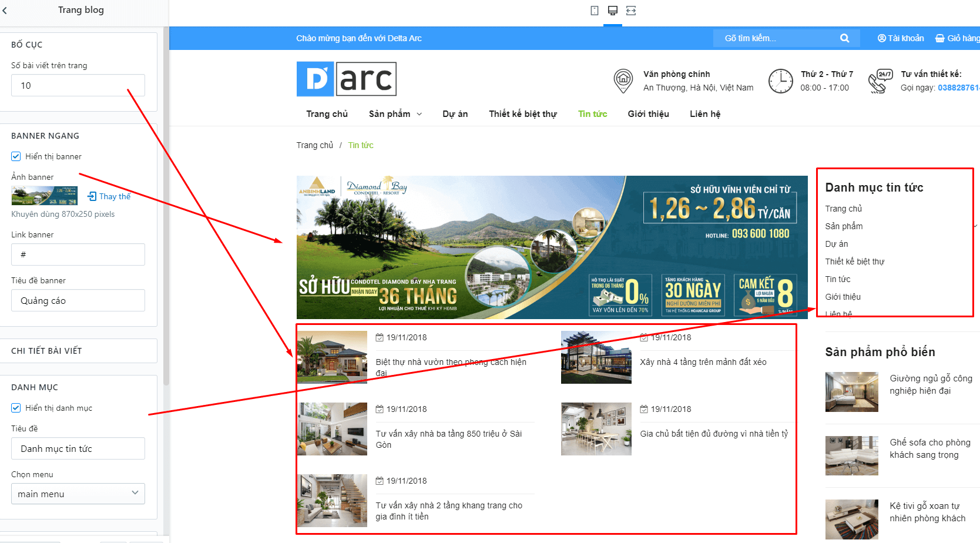This screenshot has width=980, height=543.
Task: Click Trang chủ breadcrumb link
Action: coord(315,145)
